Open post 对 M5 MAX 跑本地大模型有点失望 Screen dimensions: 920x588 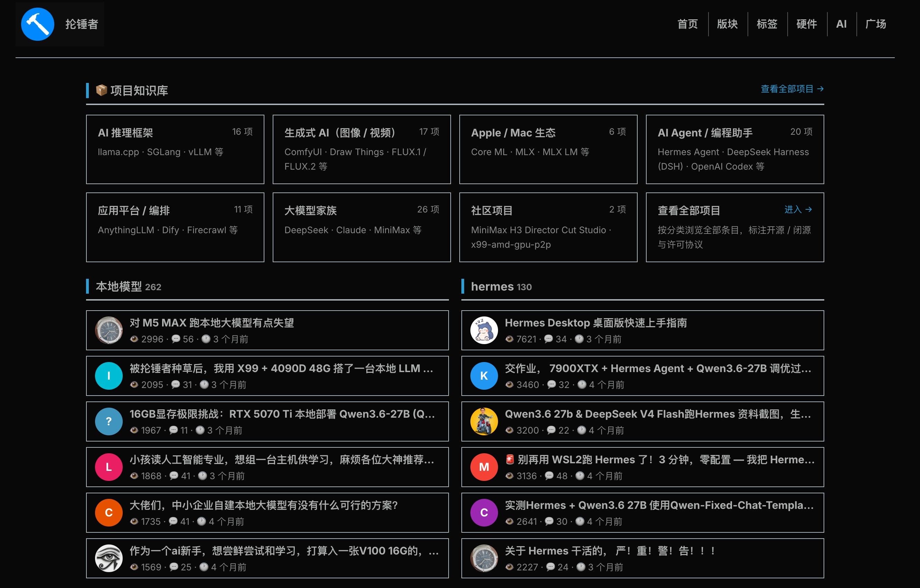[212, 323]
